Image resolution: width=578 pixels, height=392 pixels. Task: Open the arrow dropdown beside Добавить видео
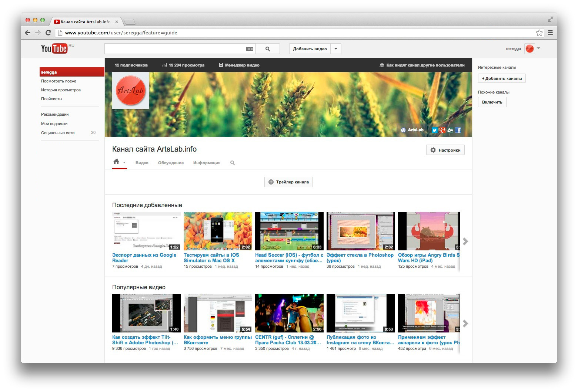[335, 48]
